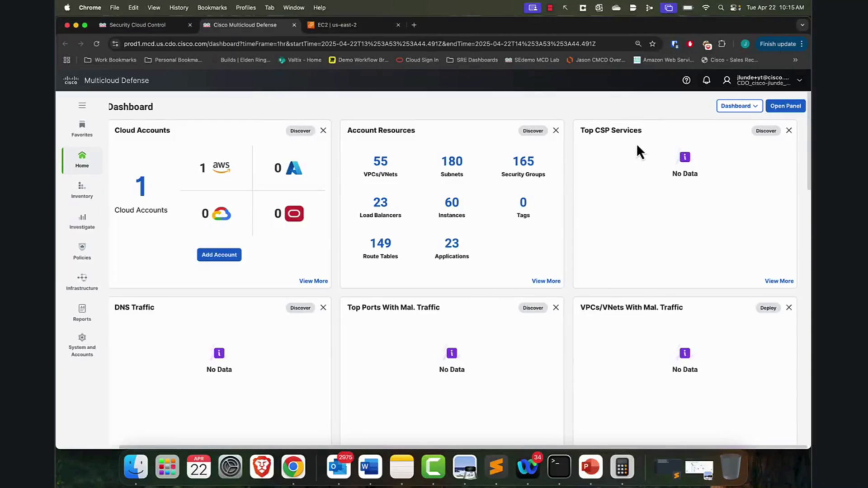Click Deploy badge in VPCs/VNets card
This screenshot has width=868, height=488.
(x=768, y=308)
